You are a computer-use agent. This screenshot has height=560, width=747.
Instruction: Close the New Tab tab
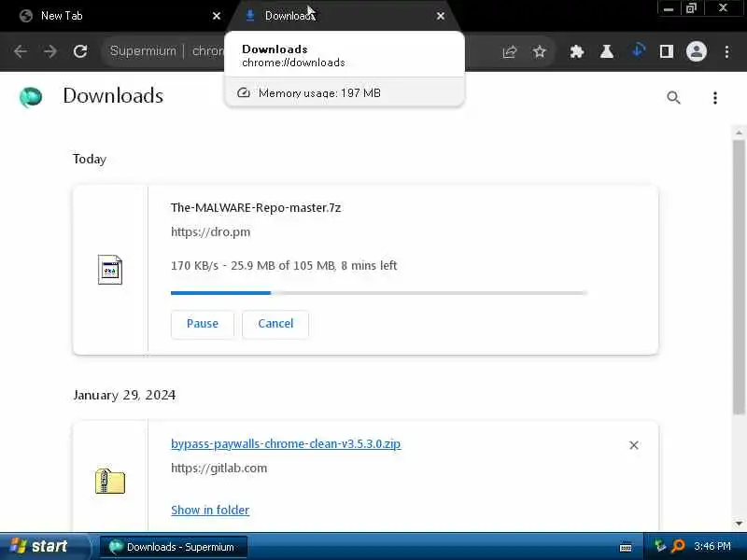click(217, 16)
